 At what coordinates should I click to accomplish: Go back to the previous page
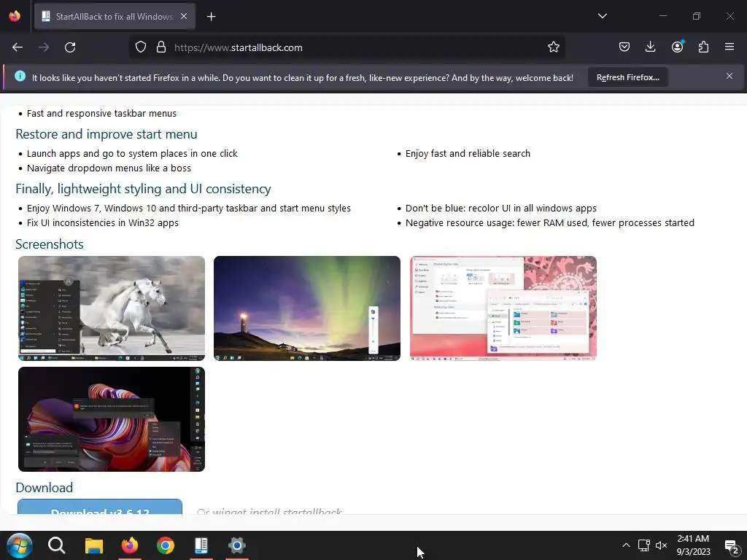[18, 47]
